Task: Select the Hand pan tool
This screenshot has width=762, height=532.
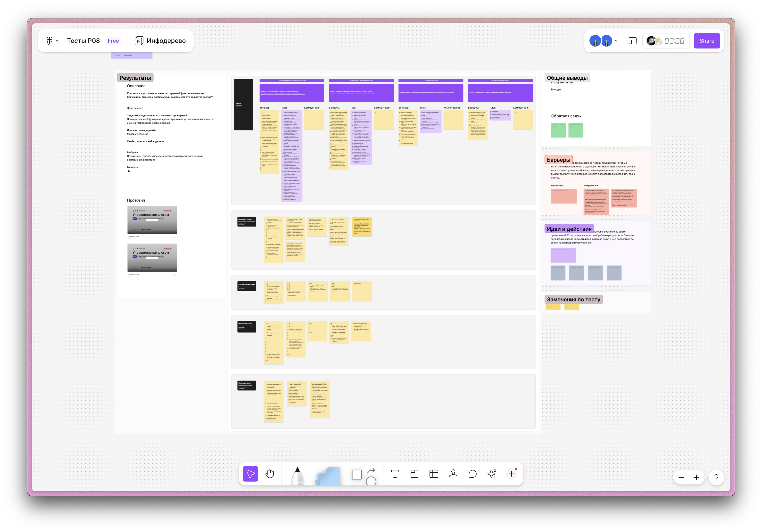Action: pyautogui.click(x=270, y=474)
